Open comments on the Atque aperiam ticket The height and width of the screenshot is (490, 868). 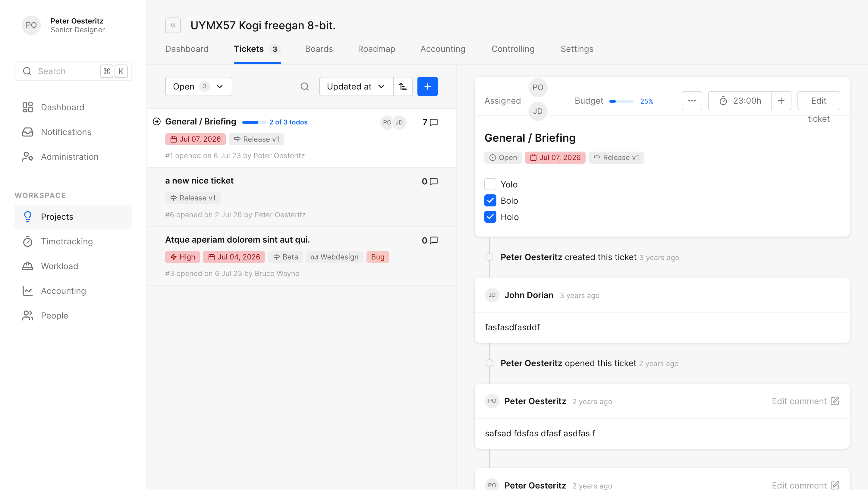pyautogui.click(x=430, y=240)
